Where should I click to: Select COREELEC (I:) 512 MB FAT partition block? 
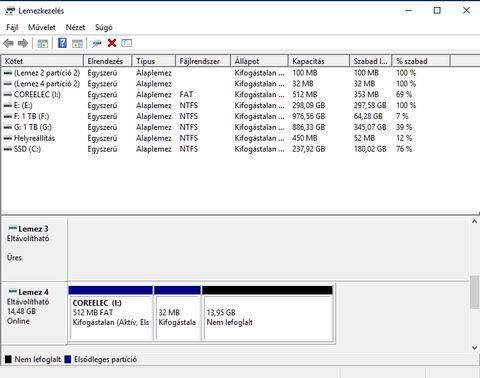pyautogui.click(x=111, y=314)
